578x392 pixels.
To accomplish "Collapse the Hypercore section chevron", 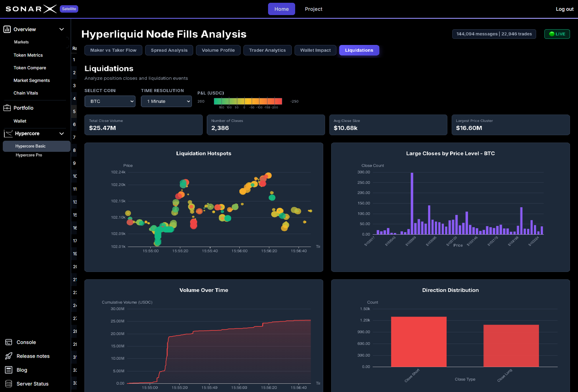I will click(62, 133).
